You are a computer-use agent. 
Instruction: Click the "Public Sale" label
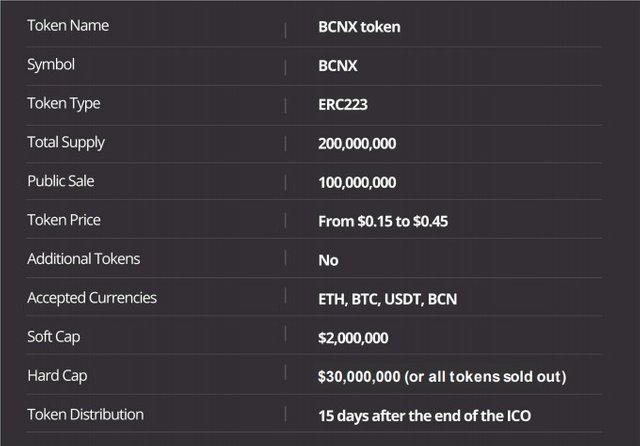[61, 182]
